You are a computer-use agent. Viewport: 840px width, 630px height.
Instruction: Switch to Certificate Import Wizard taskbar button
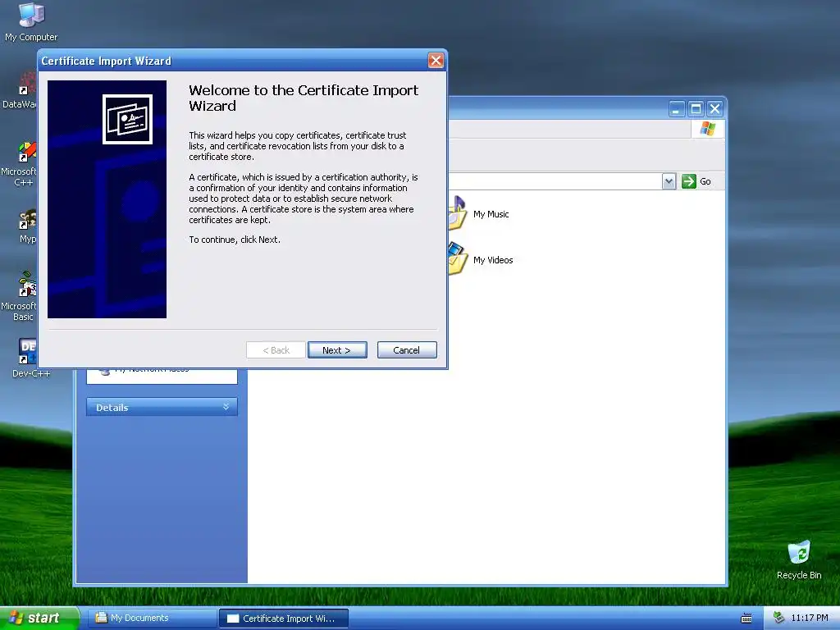click(x=284, y=619)
